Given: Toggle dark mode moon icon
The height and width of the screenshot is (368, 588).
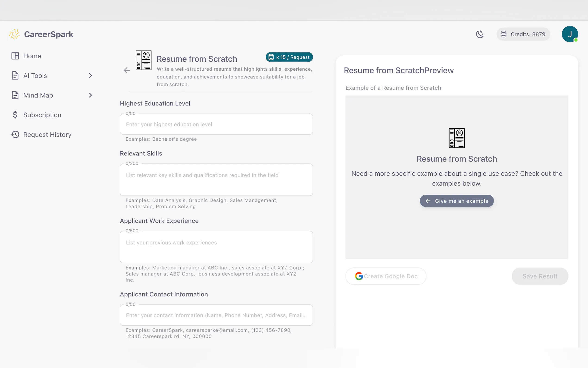Looking at the screenshot, I should [480, 34].
